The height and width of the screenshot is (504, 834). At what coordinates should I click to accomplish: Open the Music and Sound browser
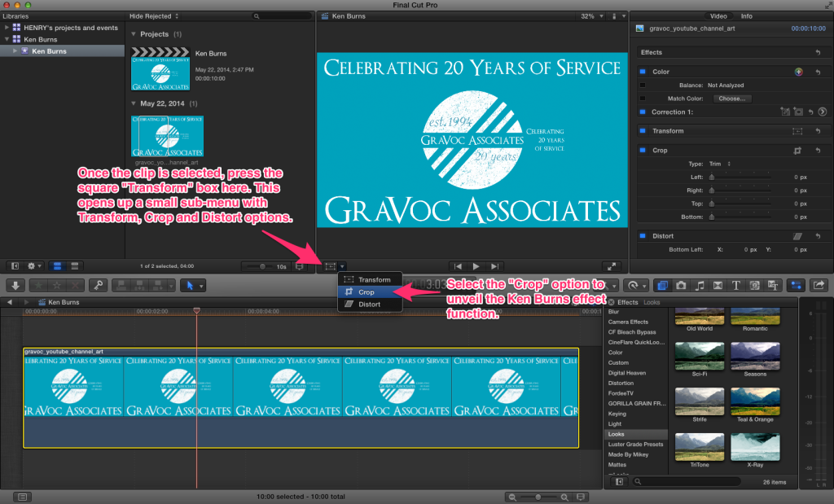700,285
